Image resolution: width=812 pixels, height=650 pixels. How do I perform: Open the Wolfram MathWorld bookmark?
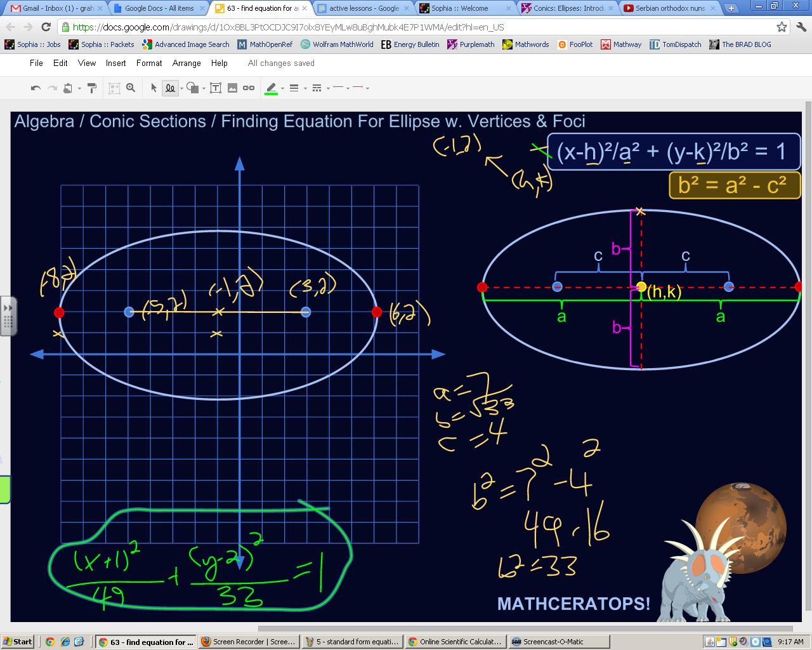pyautogui.click(x=337, y=44)
